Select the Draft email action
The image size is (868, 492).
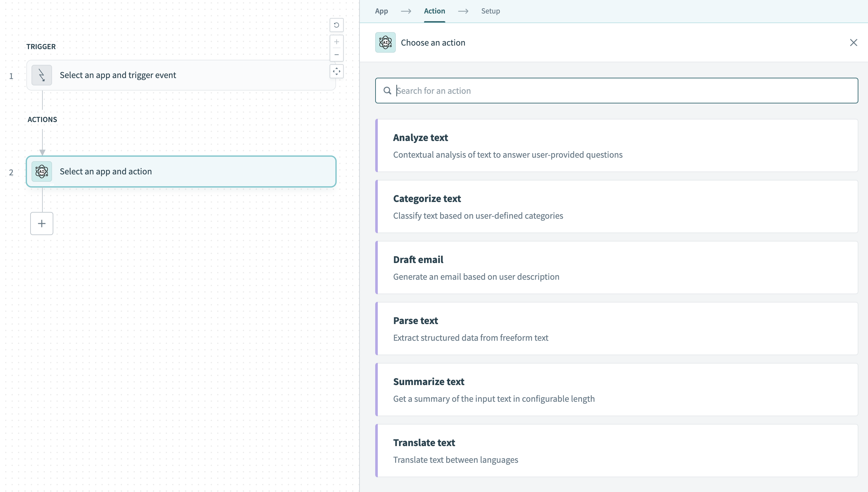(x=616, y=268)
